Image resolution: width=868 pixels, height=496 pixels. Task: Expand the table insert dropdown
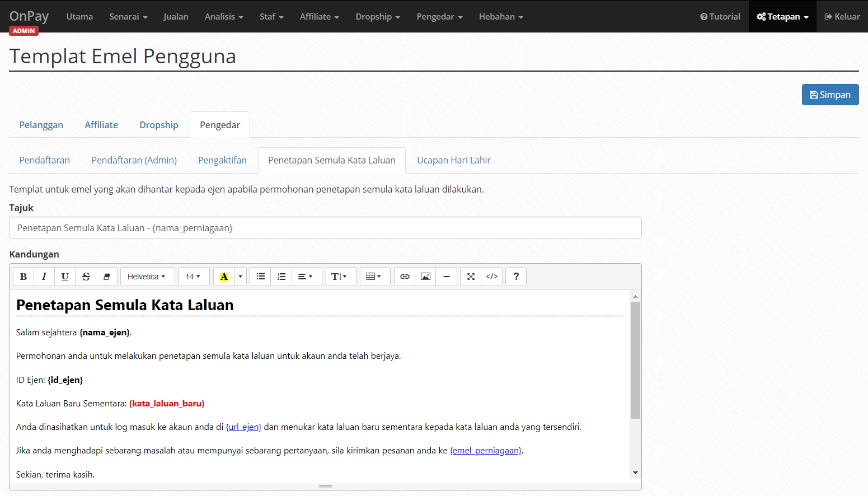pyautogui.click(x=374, y=277)
